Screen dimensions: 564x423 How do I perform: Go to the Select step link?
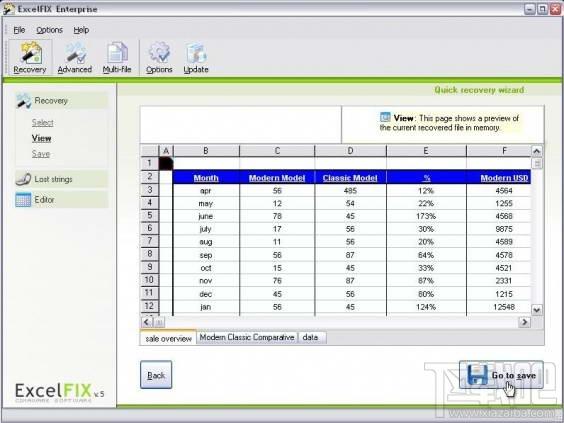(42, 123)
